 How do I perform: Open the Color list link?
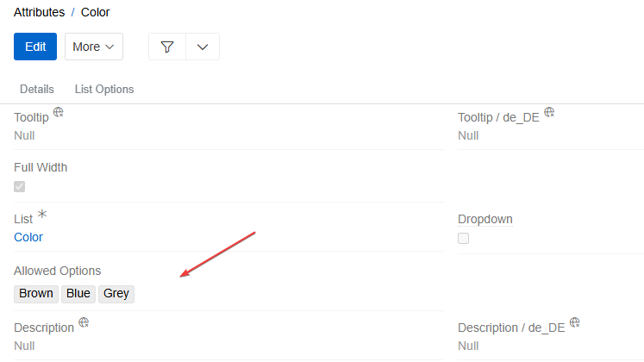click(28, 237)
